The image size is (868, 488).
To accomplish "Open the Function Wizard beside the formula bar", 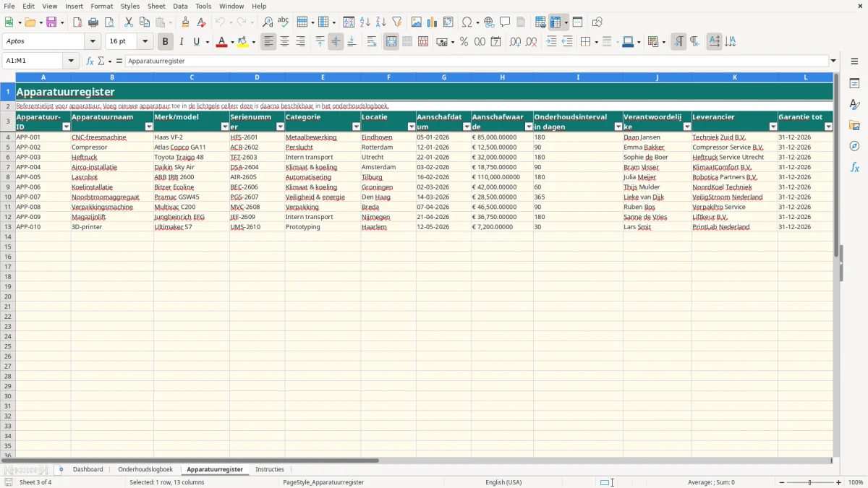I will pyautogui.click(x=90, y=61).
